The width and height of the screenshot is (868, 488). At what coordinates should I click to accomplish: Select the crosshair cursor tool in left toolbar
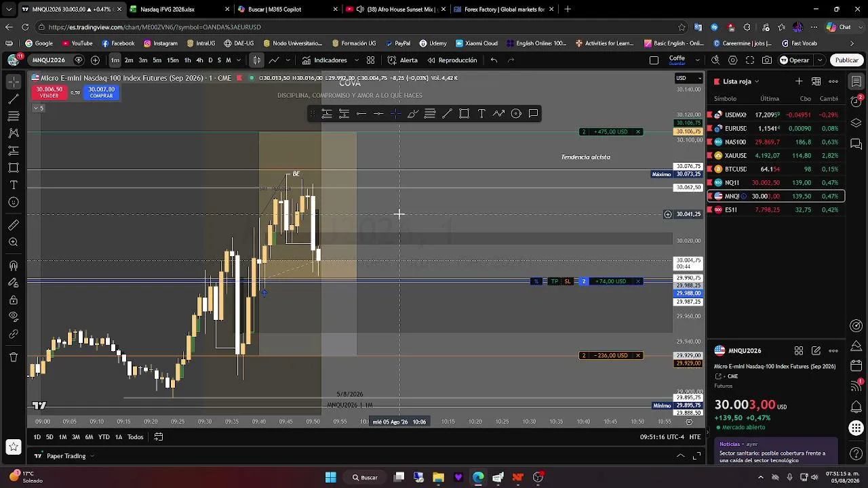coord(14,81)
